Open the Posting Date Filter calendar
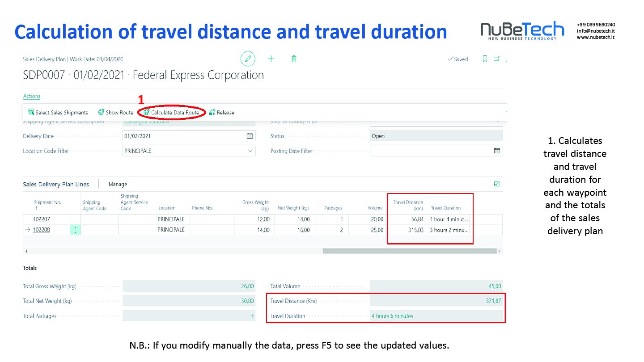 pos(497,151)
